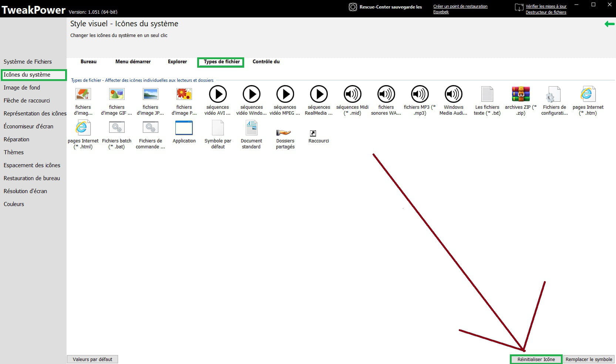The width and height of the screenshot is (616, 364).
Task: Click the Réinitialiser Icône button
Action: [x=536, y=359]
